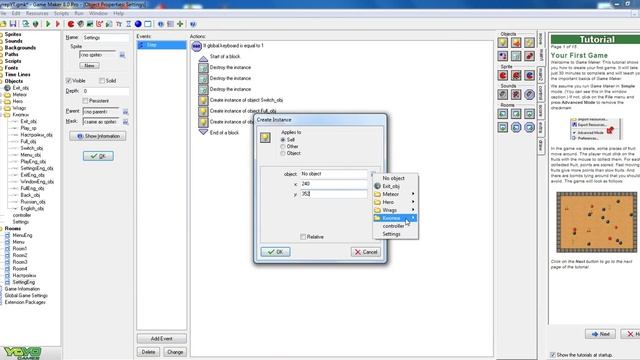Open the Scripts menu

click(61, 13)
